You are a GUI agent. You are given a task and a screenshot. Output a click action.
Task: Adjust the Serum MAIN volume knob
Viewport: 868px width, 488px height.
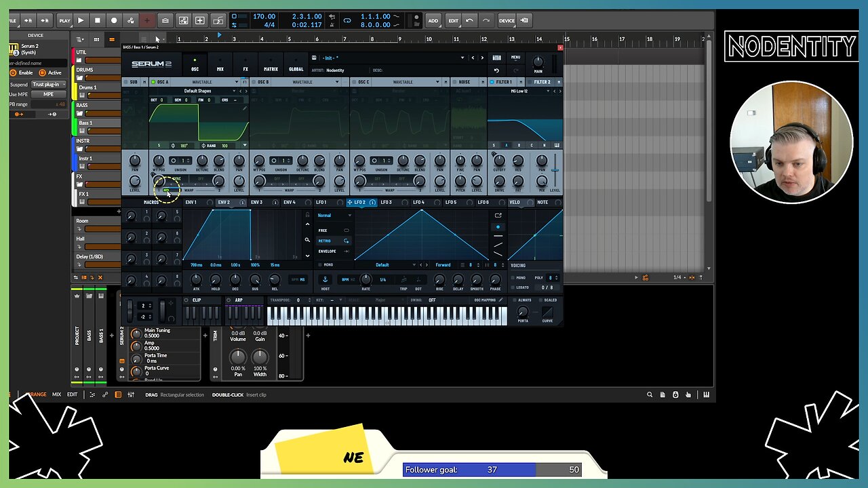[538, 62]
